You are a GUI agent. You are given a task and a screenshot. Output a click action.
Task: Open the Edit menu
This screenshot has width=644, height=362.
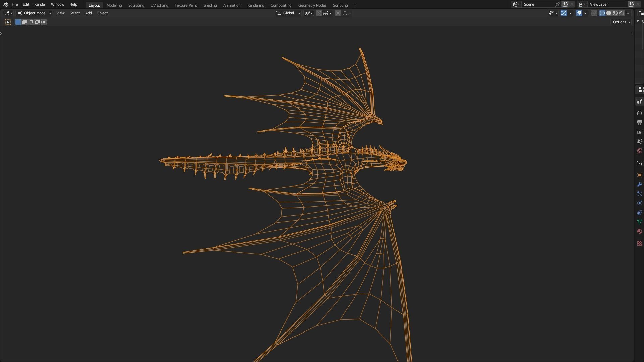click(26, 4)
